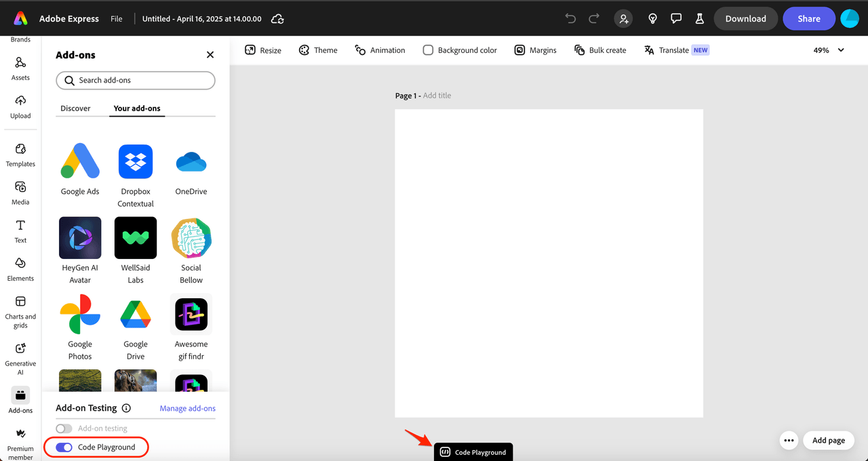868x461 pixels.
Task: Open the File menu
Action: 117,19
